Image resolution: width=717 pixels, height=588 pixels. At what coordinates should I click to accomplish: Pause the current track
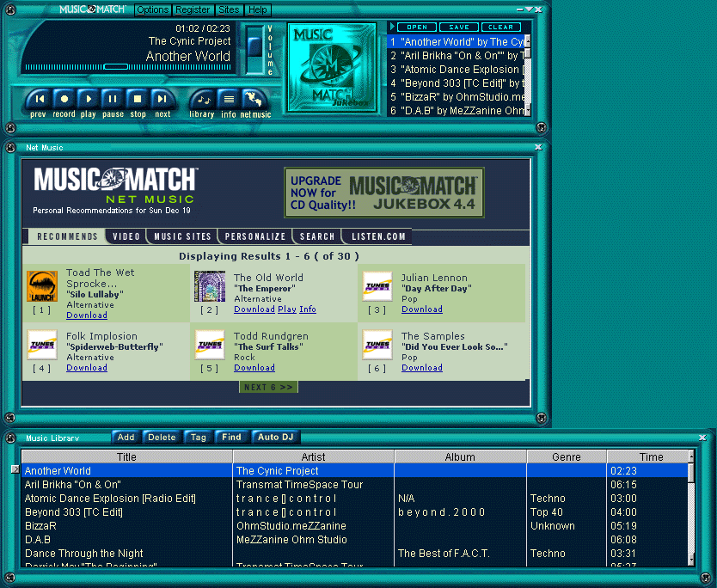pyautogui.click(x=113, y=99)
